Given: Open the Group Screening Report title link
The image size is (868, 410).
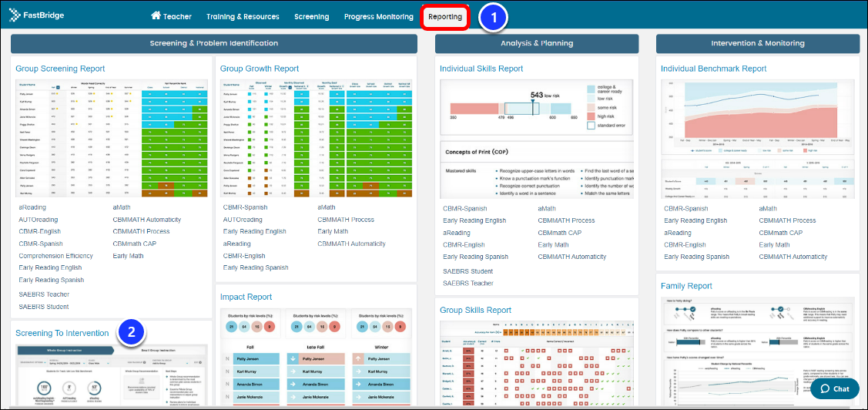Looking at the screenshot, I should pos(60,69).
